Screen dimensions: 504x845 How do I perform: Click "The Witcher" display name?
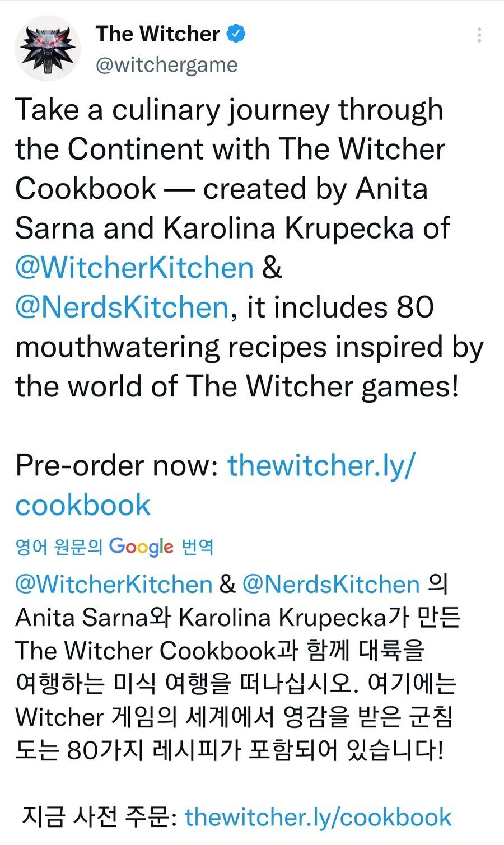[158, 34]
